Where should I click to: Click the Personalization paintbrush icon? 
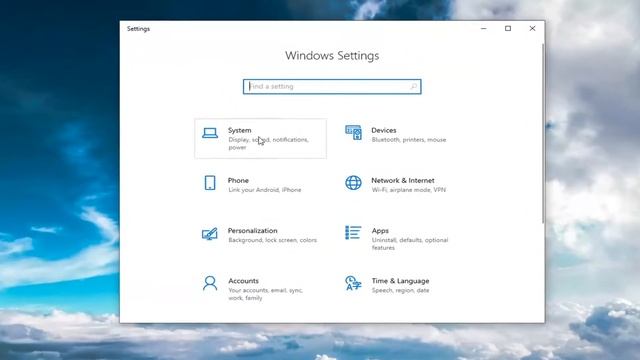[210, 233]
